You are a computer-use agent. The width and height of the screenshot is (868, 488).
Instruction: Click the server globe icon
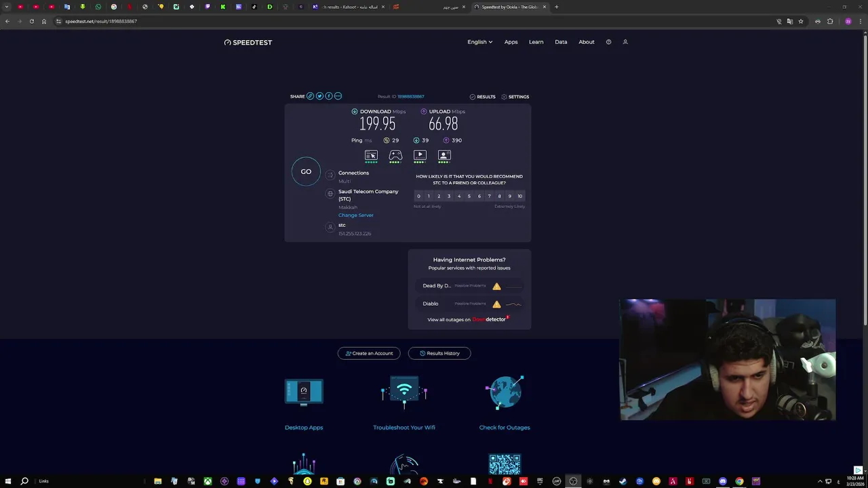[330, 194]
